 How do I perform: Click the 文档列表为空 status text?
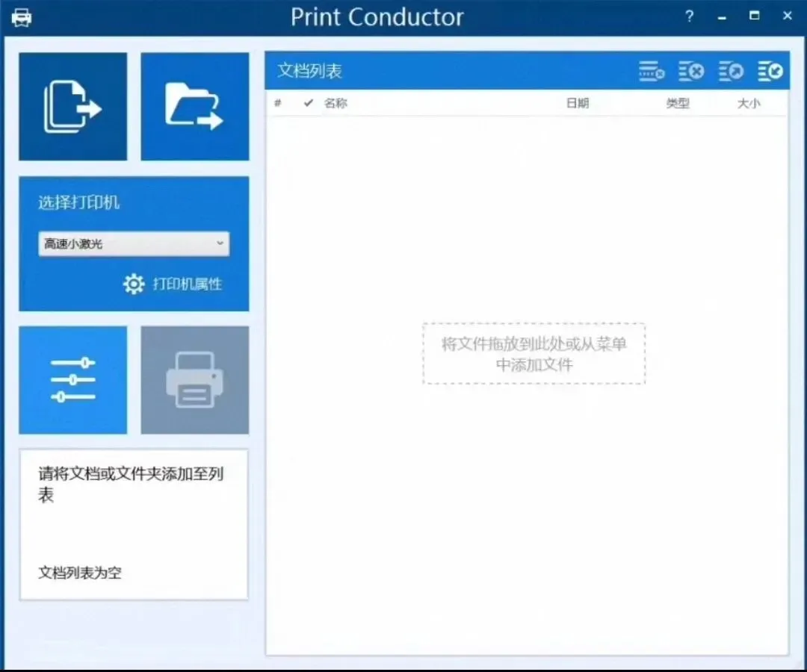click(x=80, y=573)
